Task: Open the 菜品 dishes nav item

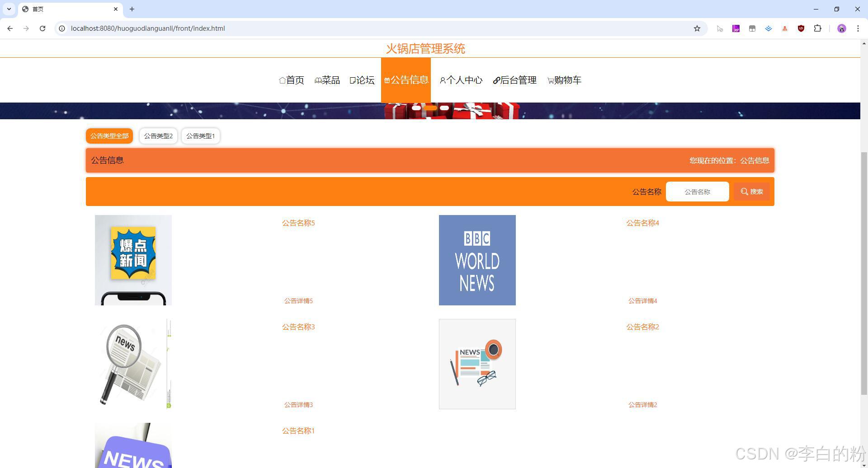Action: coord(327,80)
